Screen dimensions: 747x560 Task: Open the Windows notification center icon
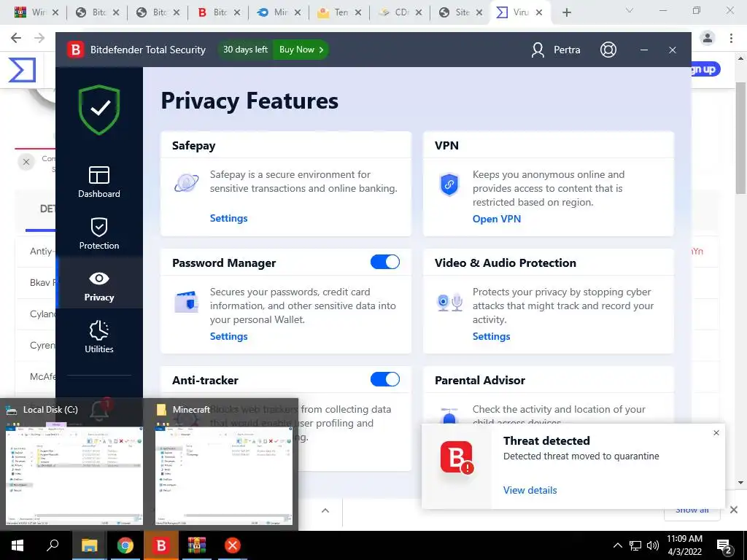(x=724, y=545)
